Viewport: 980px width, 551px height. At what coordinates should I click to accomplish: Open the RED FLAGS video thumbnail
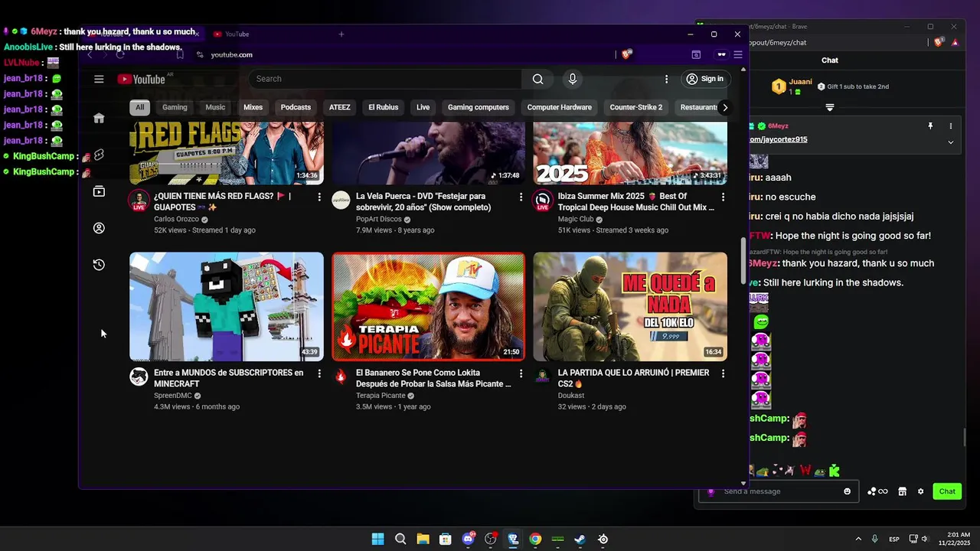tap(227, 153)
